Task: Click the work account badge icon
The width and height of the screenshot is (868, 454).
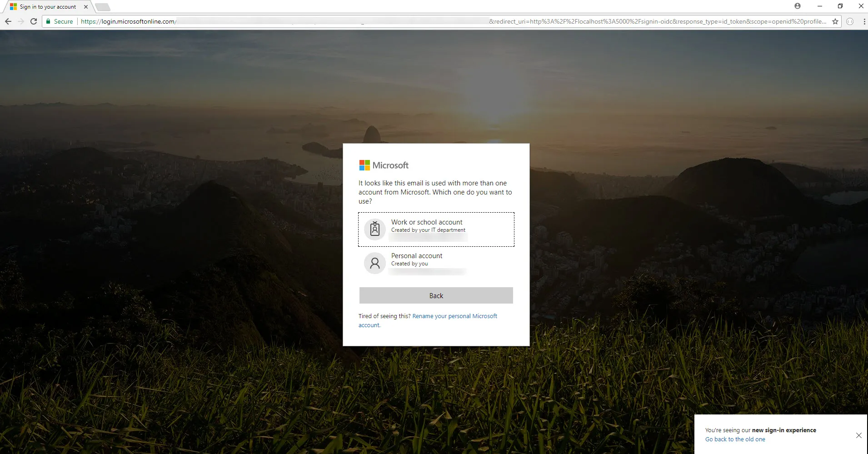Action: [375, 229]
